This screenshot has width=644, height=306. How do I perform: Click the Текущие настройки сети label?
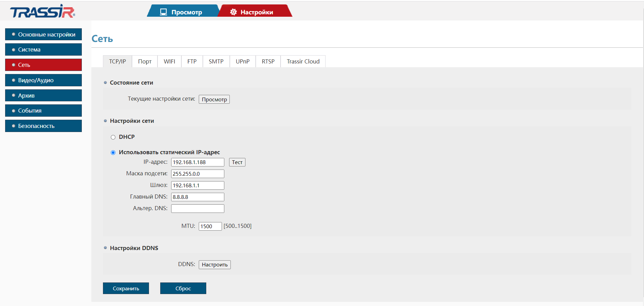[161, 99]
